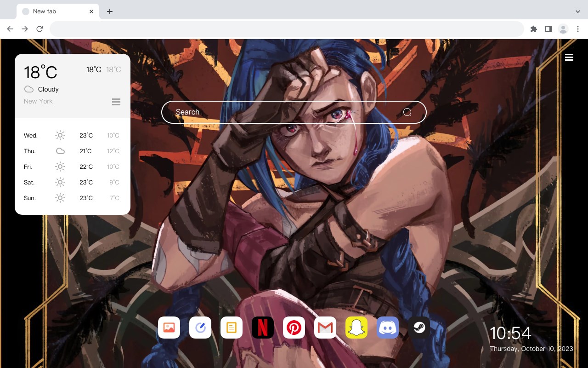Click the browser address bar
Viewport: 588px width, 368px height.
tap(287, 29)
